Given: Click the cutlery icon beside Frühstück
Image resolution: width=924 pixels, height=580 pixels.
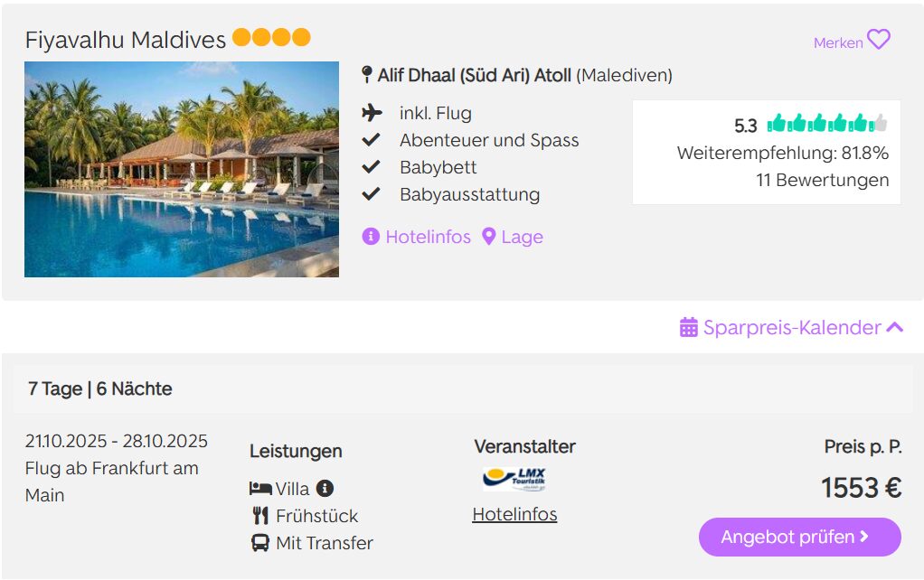Looking at the screenshot, I should 260,516.
